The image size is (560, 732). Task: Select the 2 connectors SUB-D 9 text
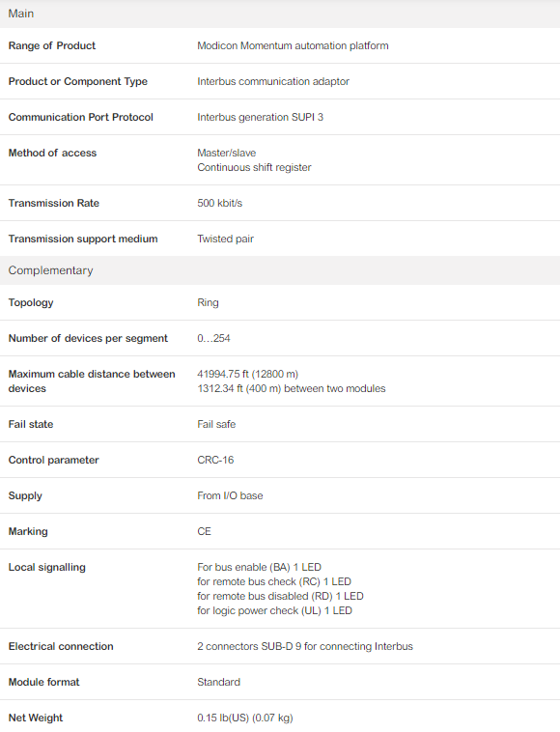249,647
